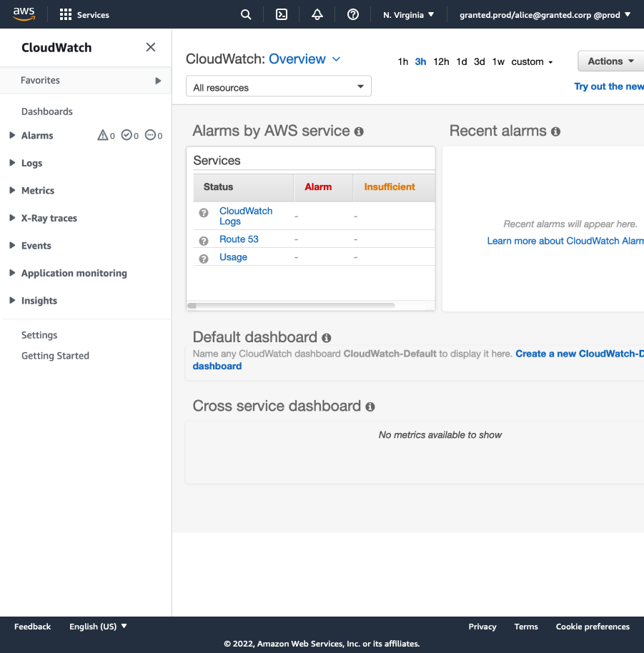
Task: Select the 3d time range
Action: (x=480, y=61)
